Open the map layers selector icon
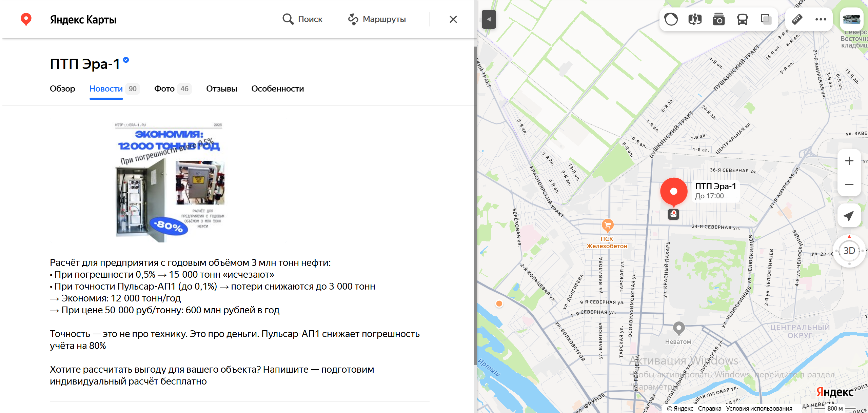 (766, 19)
